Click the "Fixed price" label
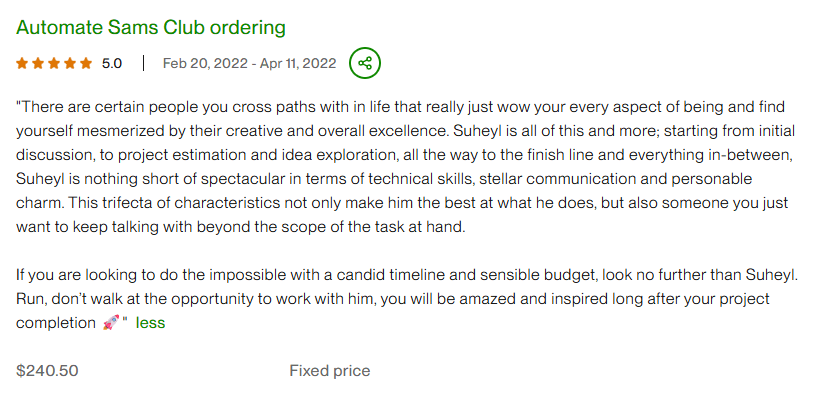 330,371
